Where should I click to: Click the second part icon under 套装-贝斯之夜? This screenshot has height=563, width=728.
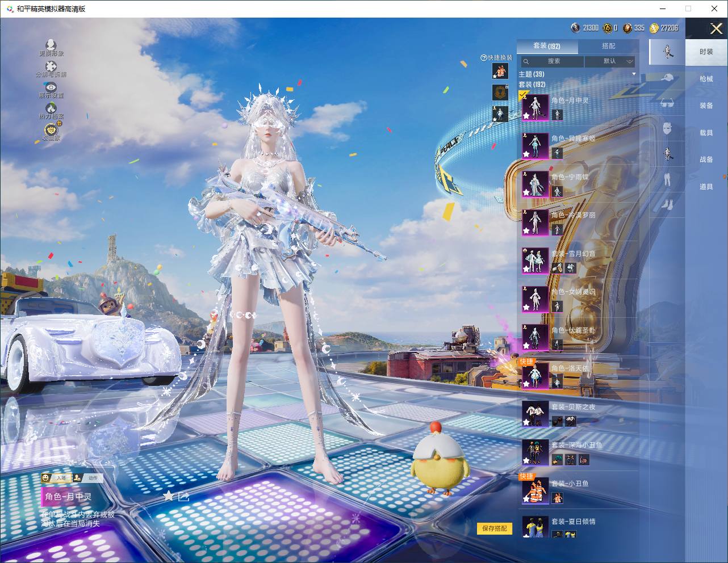[x=571, y=422]
